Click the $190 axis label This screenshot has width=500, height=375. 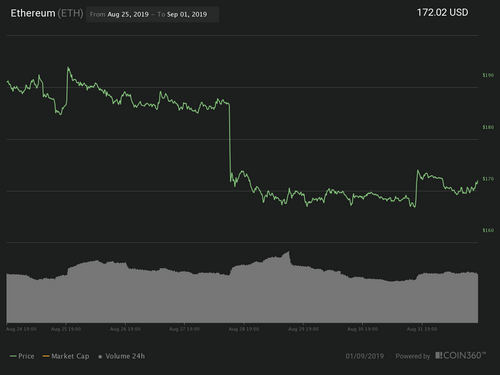tap(488, 75)
